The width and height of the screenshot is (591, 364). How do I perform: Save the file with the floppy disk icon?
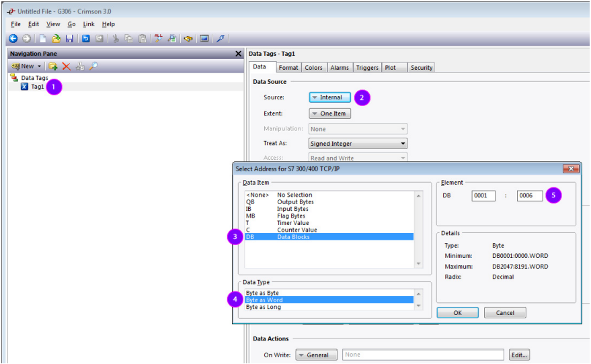pos(69,38)
